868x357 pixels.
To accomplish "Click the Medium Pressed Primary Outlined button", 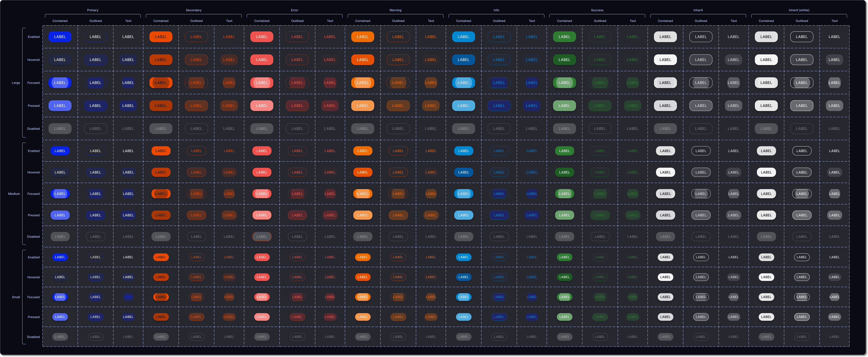I will point(95,215).
